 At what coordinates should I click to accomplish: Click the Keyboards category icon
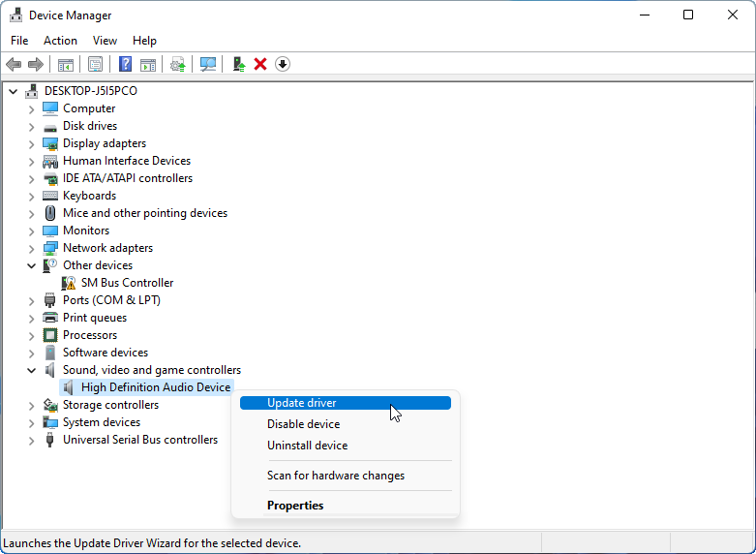point(50,196)
